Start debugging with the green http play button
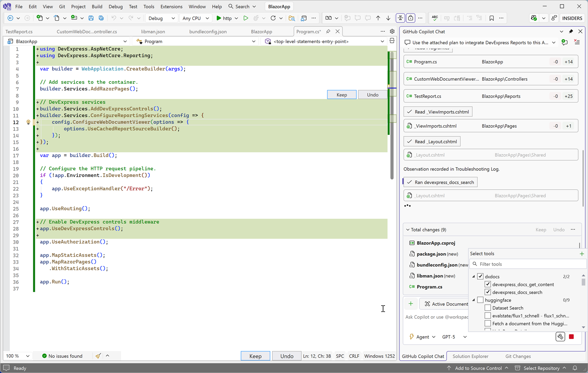This screenshot has width=588, height=373. click(219, 18)
